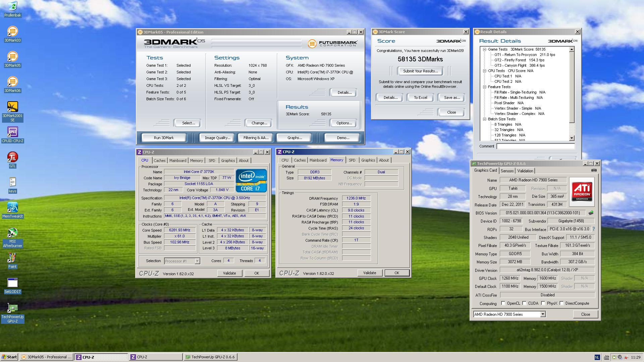The width and height of the screenshot is (644, 362).
Task: Click the Intel Core i7 logo in CPU-Z
Action: (251, 181)
